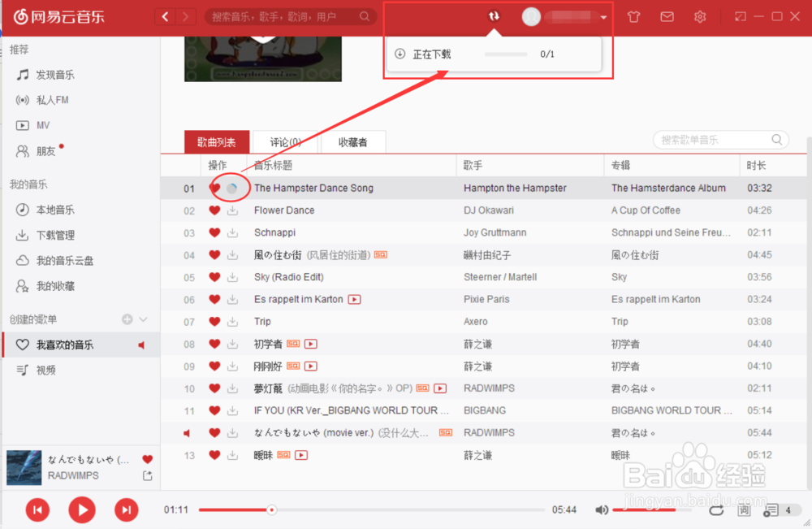Skip to previous track
Viewport: 812px width, 529px height.
38,510
